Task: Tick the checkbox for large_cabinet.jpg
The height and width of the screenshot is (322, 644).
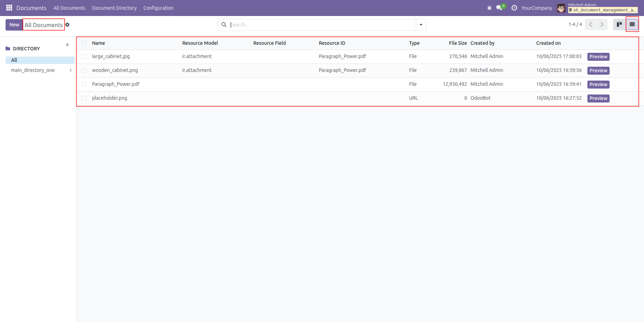Action: pyautogui.click(x=84, y=57)
